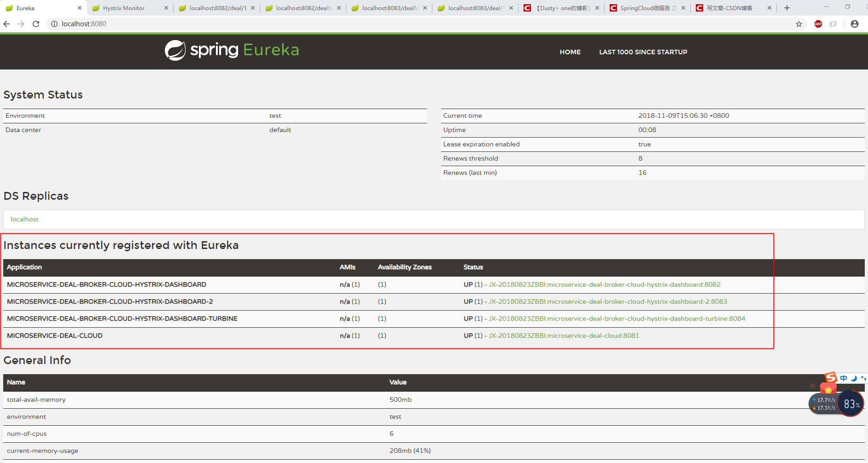Switch to the SpringCloud微服务 tab
This screenshot has height=463, width=868.
coord(648,8)
